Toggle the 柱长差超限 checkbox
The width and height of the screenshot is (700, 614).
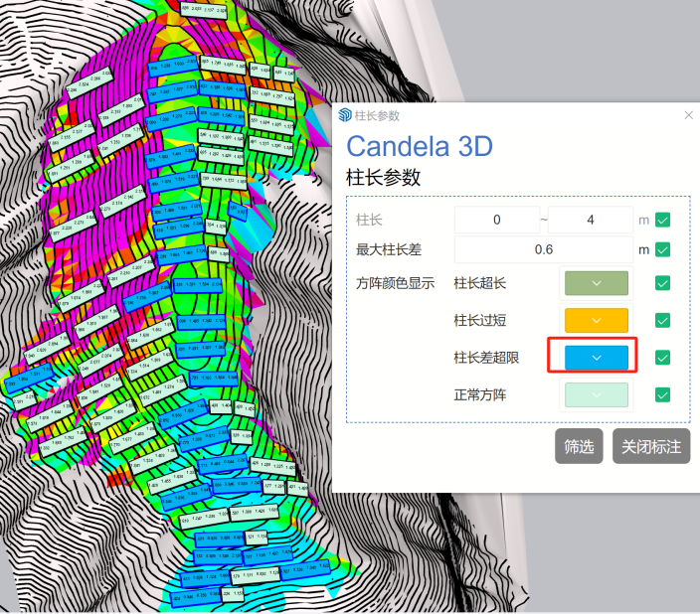tap(662, 358)
